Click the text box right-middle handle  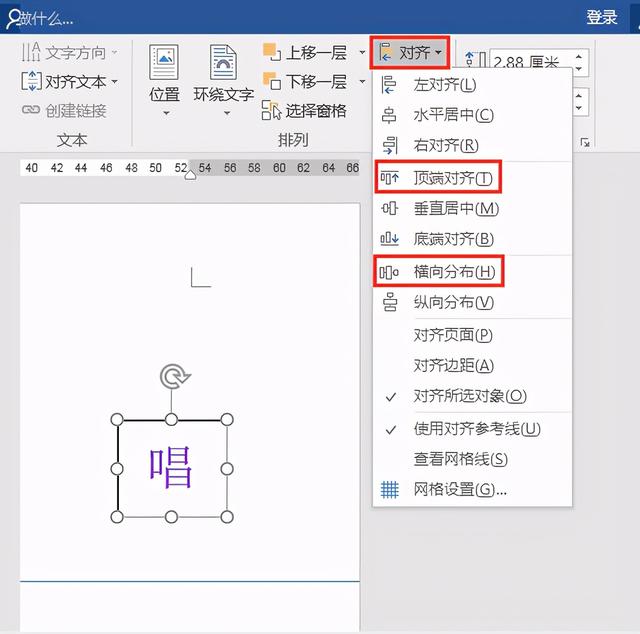227,469
